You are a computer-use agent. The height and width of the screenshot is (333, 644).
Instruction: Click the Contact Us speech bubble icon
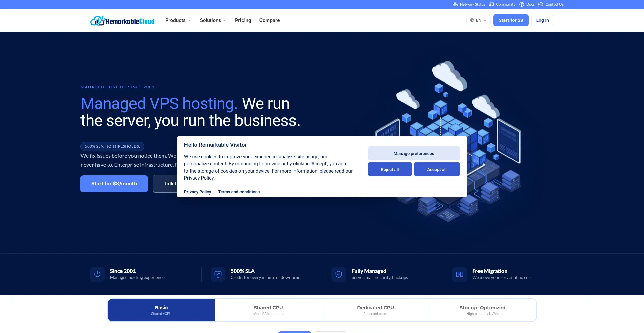541,4
